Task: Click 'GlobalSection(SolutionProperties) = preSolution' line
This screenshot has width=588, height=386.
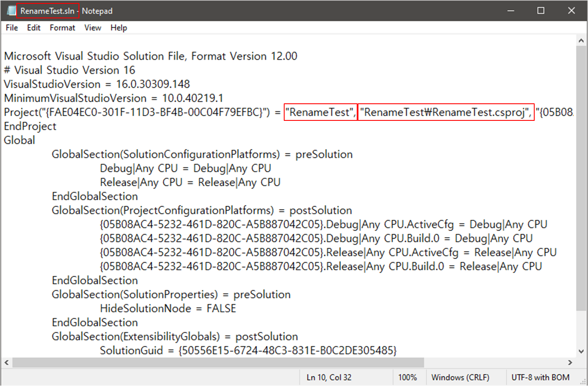Action: coord(171,295)
